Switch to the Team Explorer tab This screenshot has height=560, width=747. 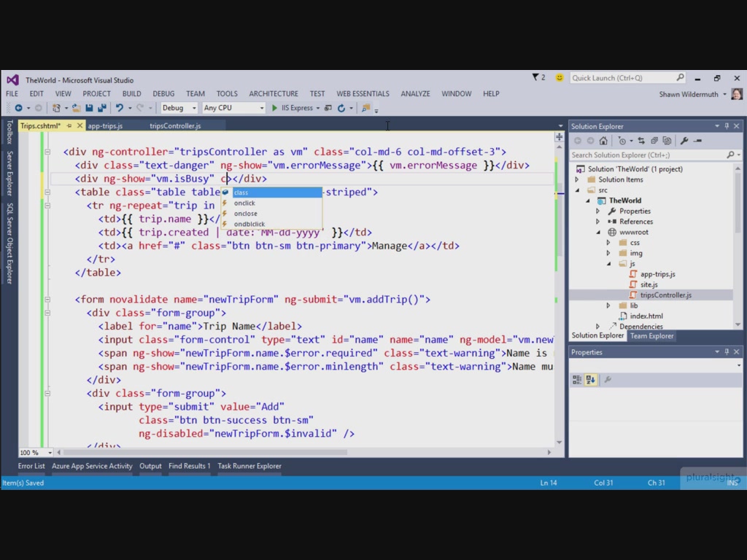pos(651,335)
